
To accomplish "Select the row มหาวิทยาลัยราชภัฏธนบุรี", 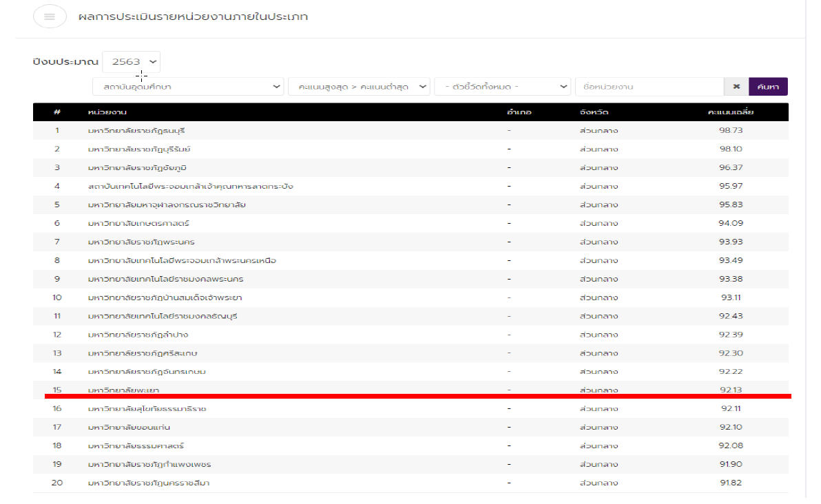I will point(410,131).
